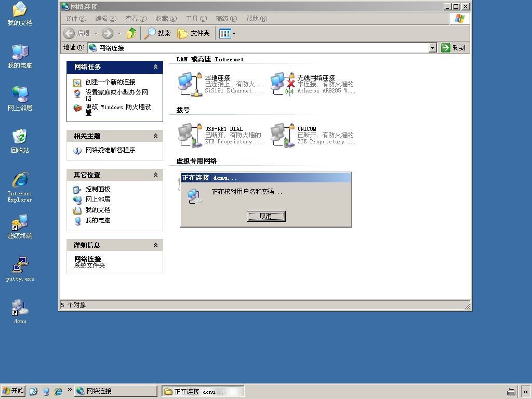Click the first quick launch icon beside Start

33,391
